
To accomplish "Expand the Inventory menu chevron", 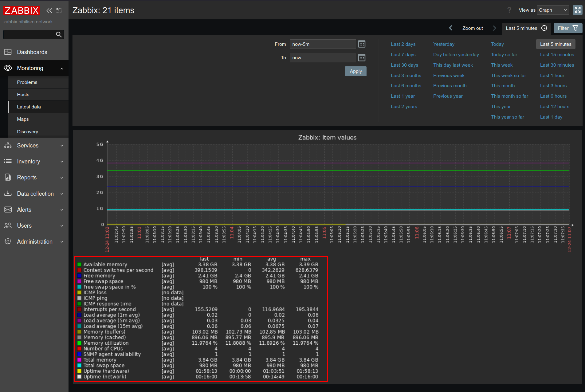I will coord(62,162).
